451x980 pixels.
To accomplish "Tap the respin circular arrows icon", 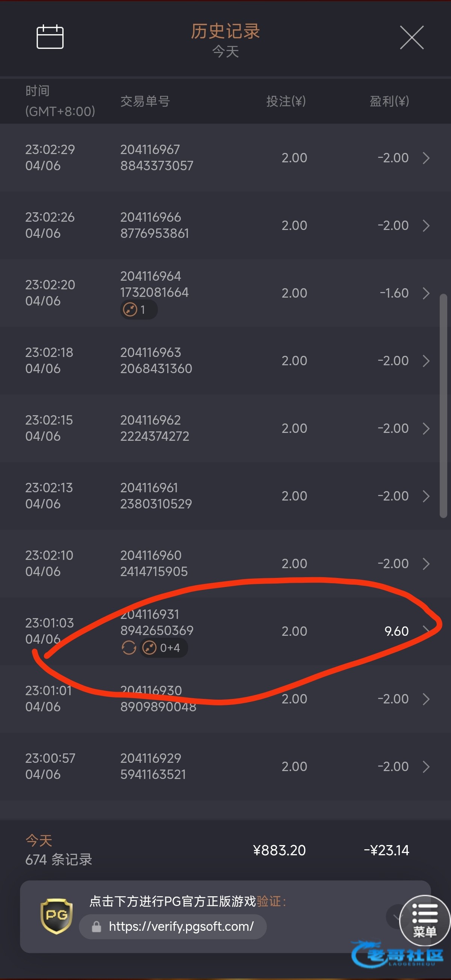I will (129, 647).
